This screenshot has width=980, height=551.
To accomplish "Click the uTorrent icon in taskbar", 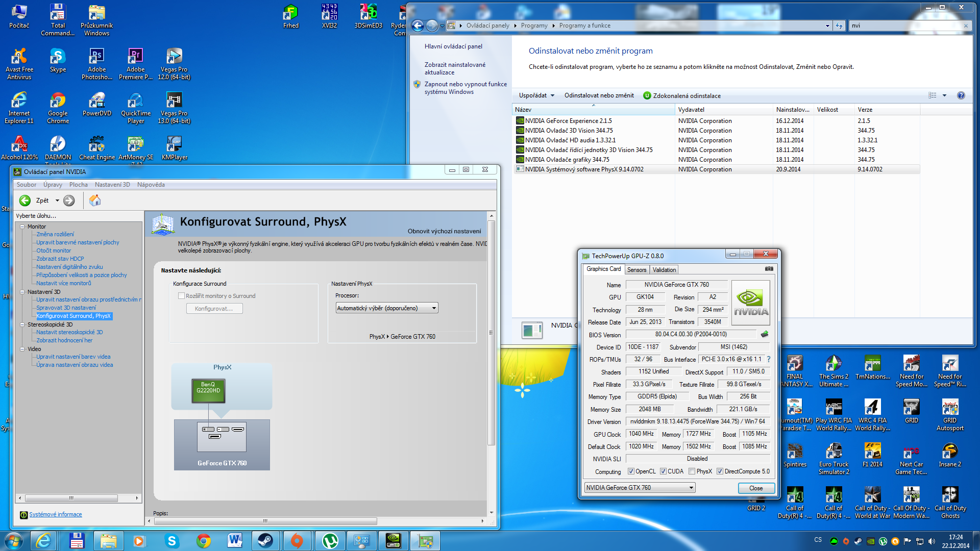I will click(330, 541).
